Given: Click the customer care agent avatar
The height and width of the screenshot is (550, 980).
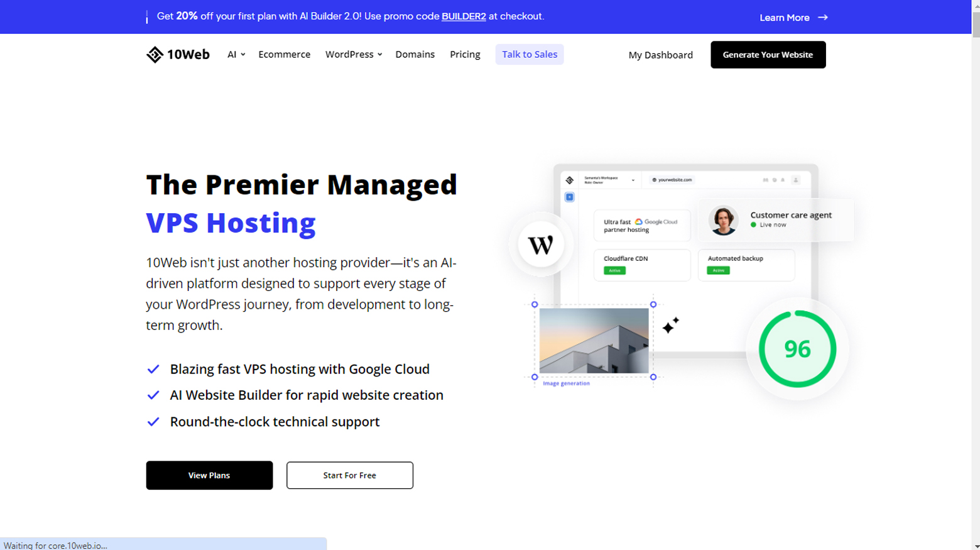Looking at the screenshot, I should click(x=723, y=221).
